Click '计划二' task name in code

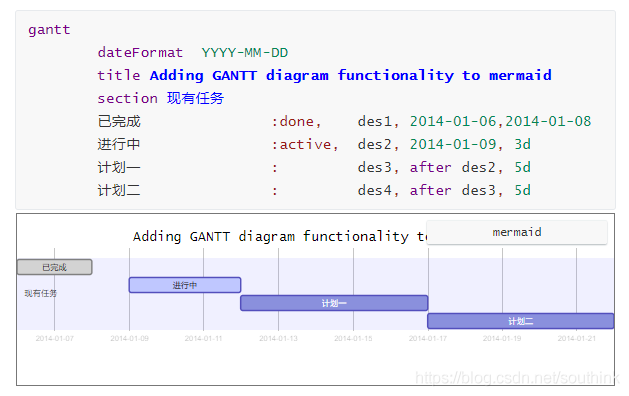coord(119,190)
